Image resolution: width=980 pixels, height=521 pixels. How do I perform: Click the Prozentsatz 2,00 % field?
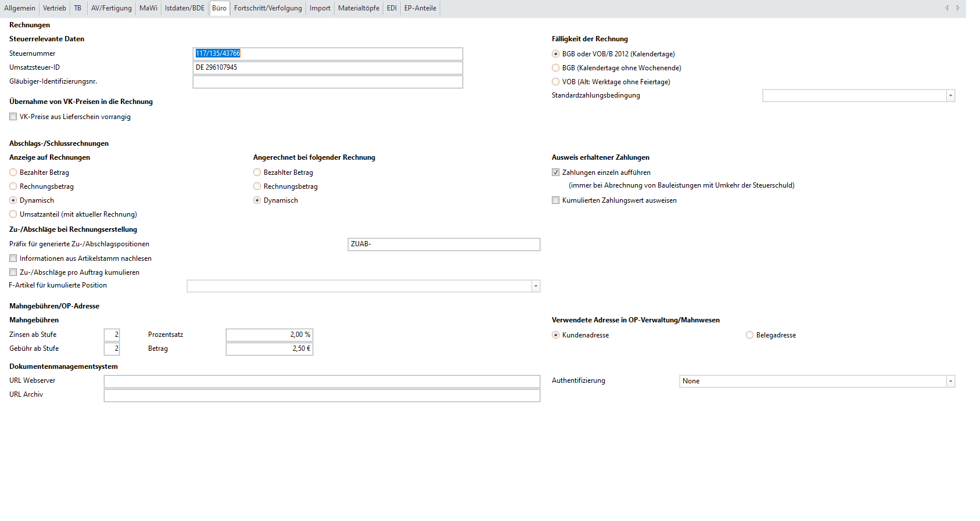270,335
